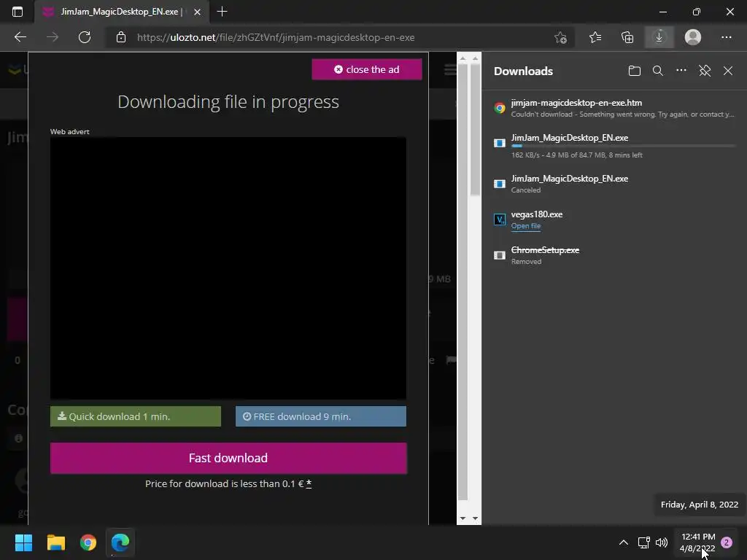
Task: Choose Quick download 1 min.
Action: pyautogui.click(x=135, y=416)
